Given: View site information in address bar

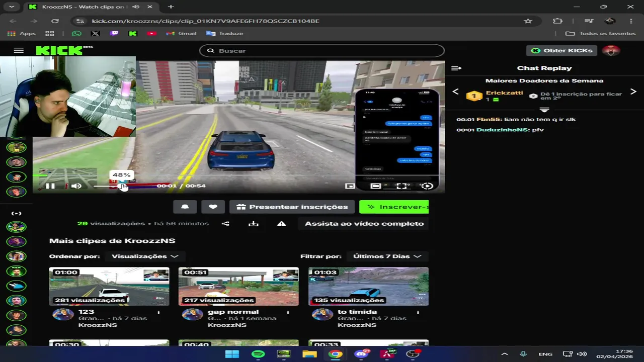Looking at the screenshot, I should (79, 21).
